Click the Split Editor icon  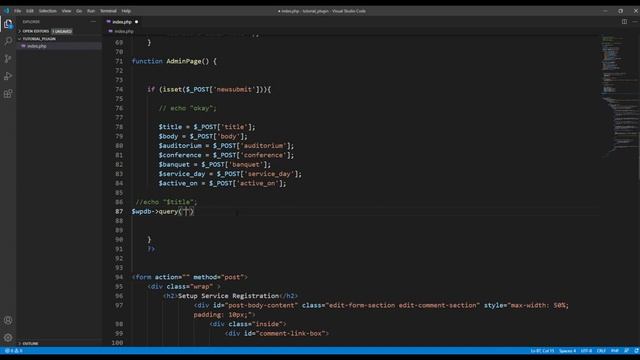tap(624, 22)
